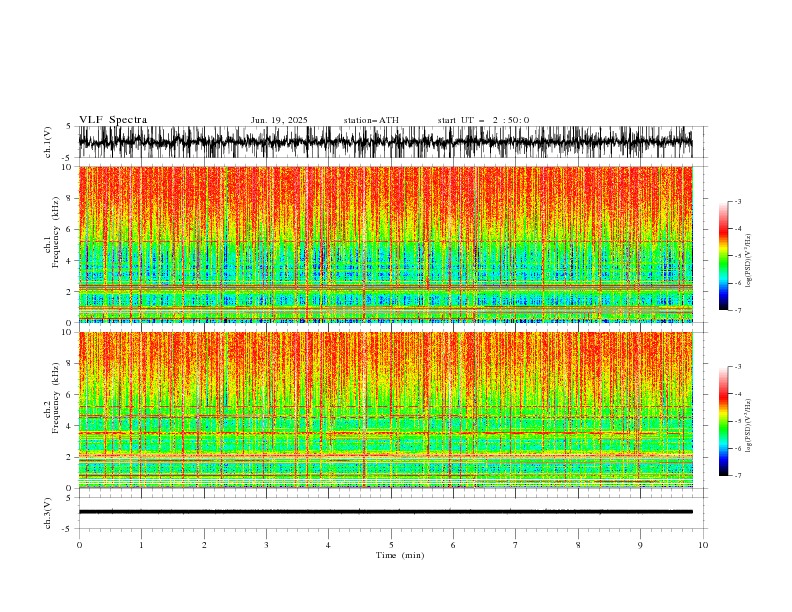This screenshot has height=612, width=792.
Task: Click time axis tick label "7"
Action: pos(516,545)
